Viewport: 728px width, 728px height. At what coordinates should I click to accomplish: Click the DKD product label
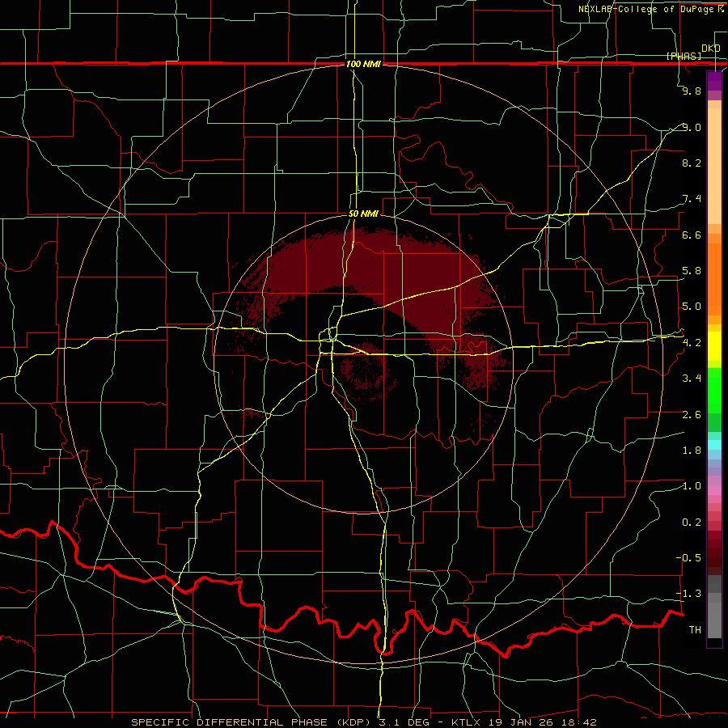pyautogui.click(x=711, y=48)
